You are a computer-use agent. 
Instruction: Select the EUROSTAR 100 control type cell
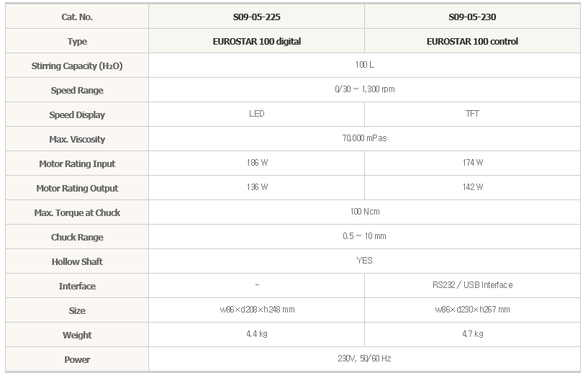coord(472,41)
